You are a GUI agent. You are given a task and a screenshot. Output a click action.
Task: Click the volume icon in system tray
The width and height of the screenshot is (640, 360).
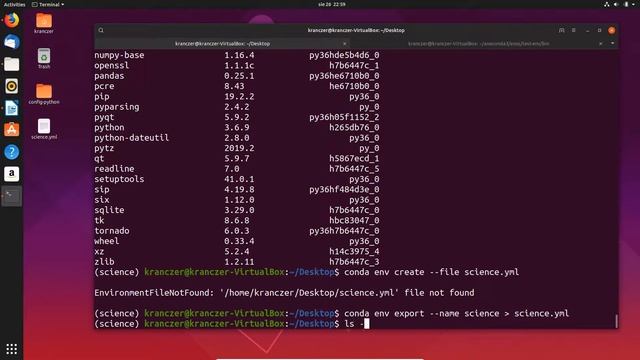616,4
